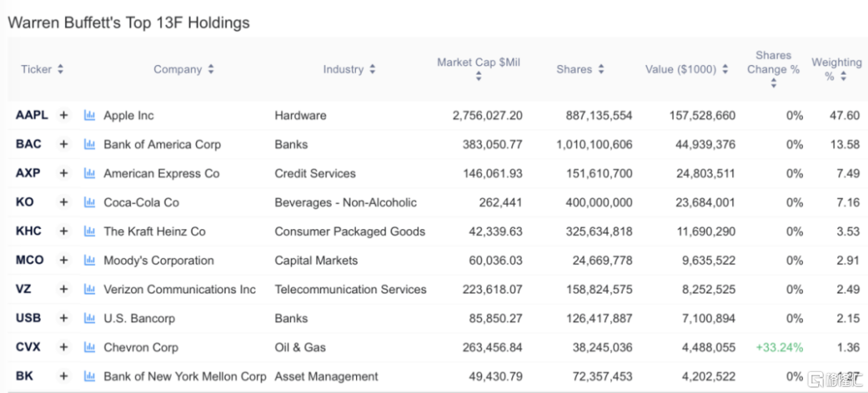Select the Bank of America Corp name

(x=162, y=145)
